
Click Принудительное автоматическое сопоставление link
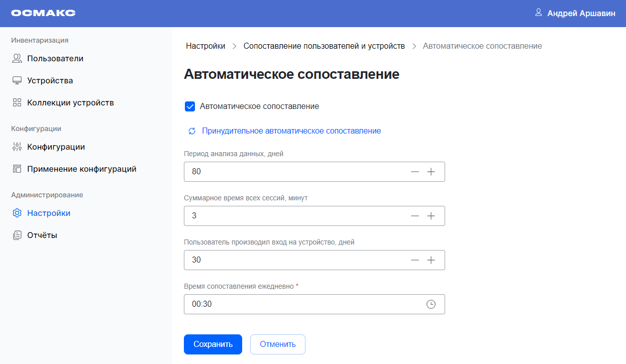point(291,131)
